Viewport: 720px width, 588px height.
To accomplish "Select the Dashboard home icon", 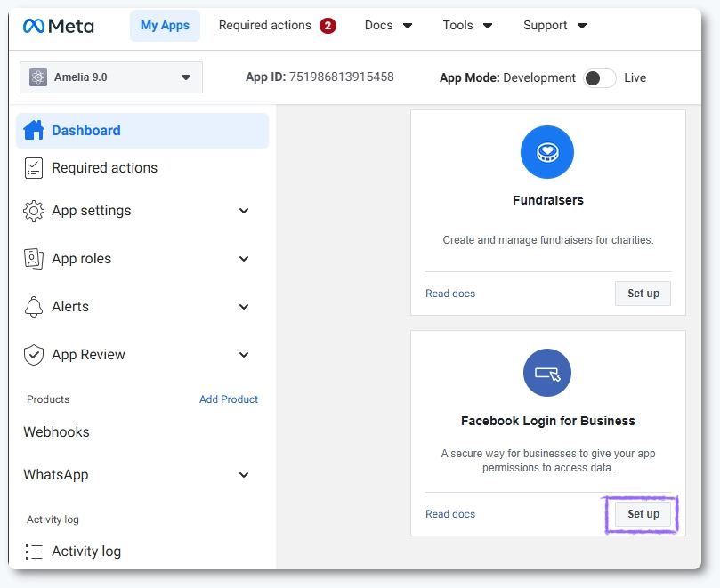I will (x=33, y=130).
